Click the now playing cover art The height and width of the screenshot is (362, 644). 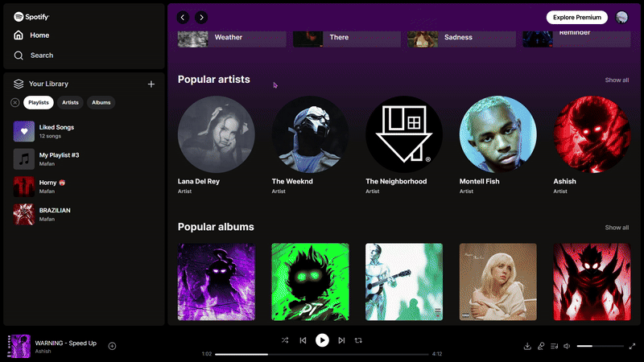click(x=19, y=347)
